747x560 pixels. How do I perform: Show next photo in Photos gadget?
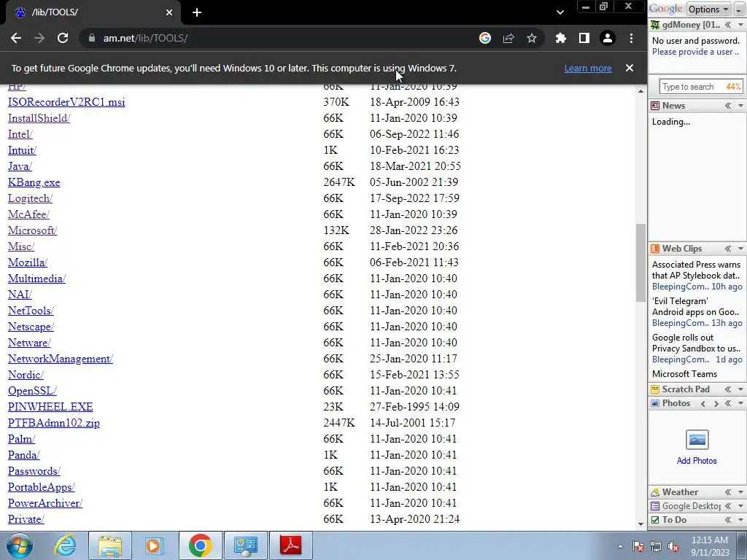click(x=716, y=404)
